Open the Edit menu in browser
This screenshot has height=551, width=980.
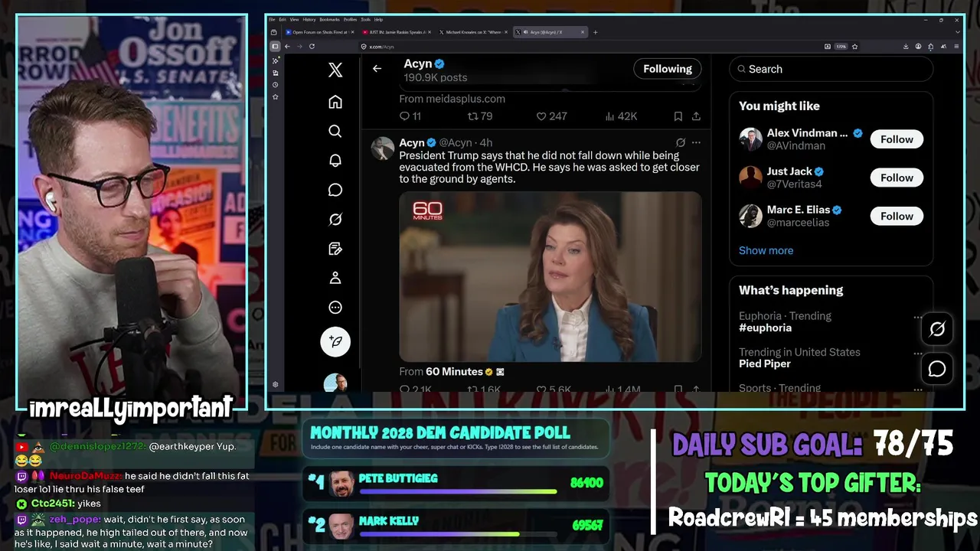283,20
